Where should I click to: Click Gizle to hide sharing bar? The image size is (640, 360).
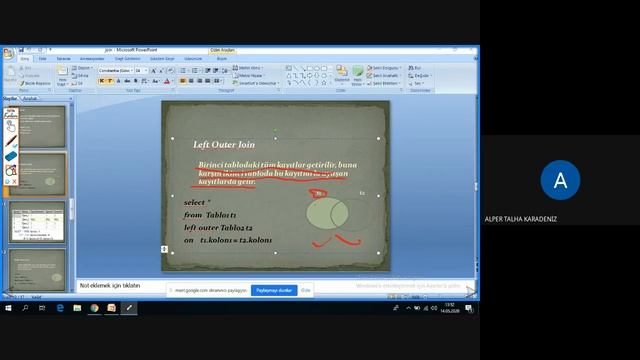tap(306, 290)
